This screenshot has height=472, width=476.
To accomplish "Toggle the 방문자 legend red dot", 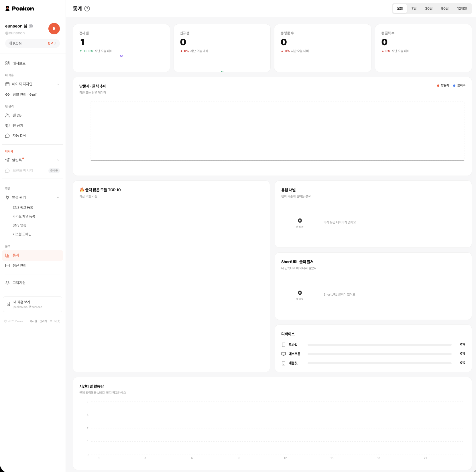I will coord(438,86).
